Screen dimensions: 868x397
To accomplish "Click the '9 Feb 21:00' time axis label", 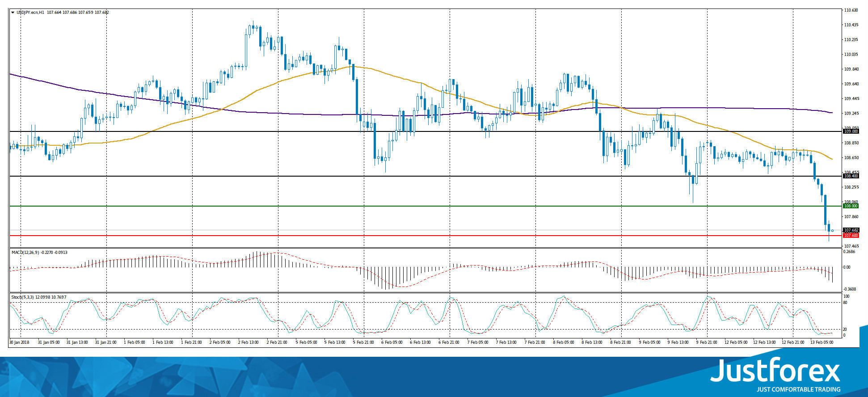I will (x=707, y=342).
